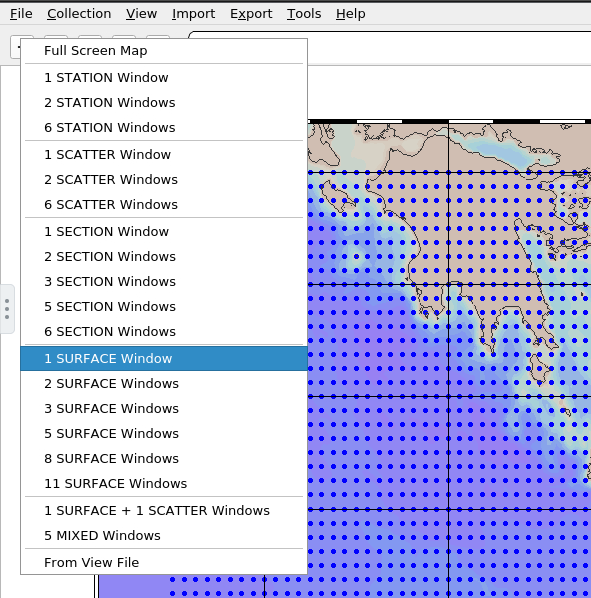Open the Import menu

pos(193,14)
